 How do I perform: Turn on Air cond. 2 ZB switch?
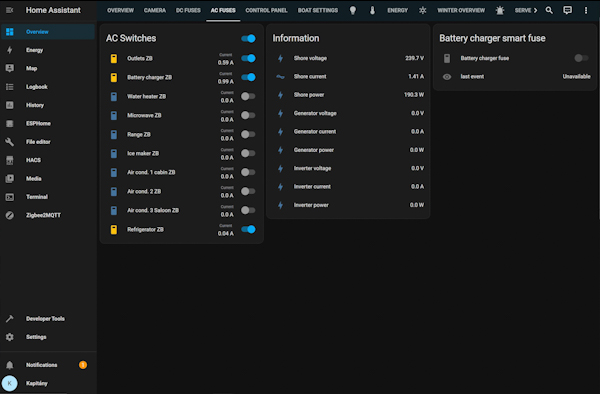(x=248, y=191)
